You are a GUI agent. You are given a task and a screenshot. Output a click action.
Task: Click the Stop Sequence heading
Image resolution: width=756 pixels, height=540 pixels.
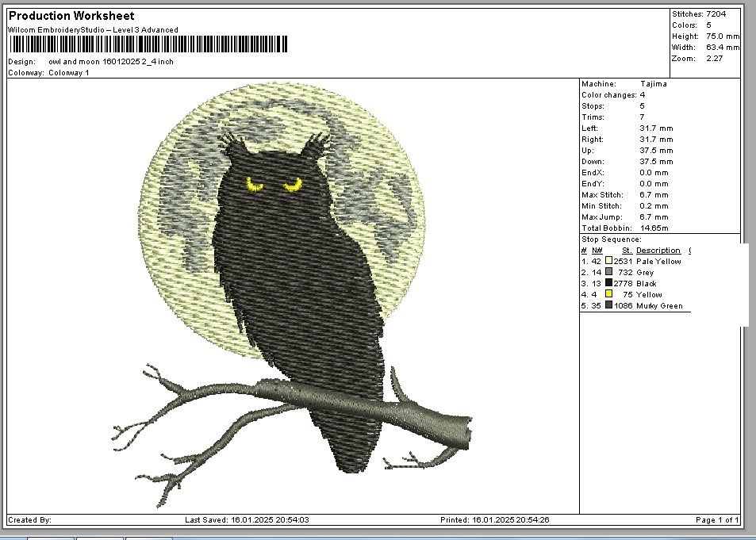[x=611, y=239]
